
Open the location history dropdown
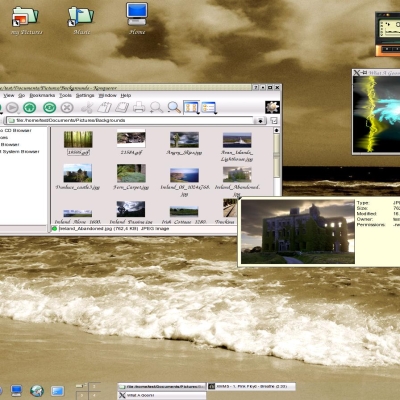pyautogui.click(x=260, y=121)
